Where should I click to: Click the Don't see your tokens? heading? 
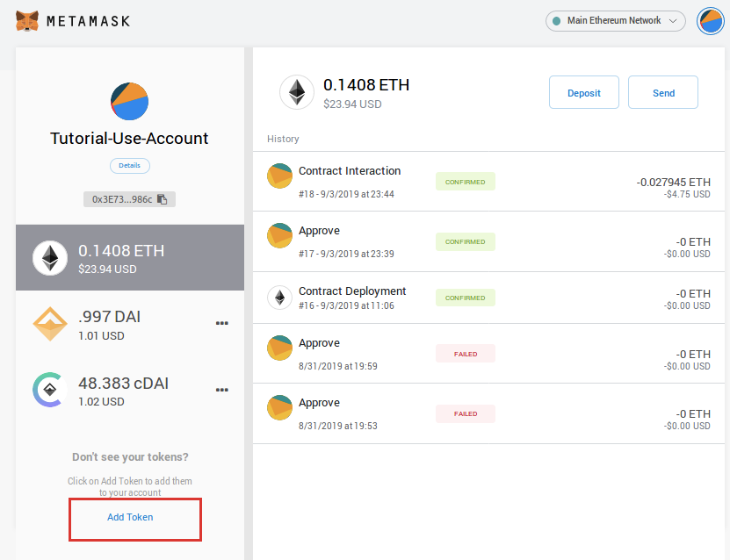(x=130, y=457)
